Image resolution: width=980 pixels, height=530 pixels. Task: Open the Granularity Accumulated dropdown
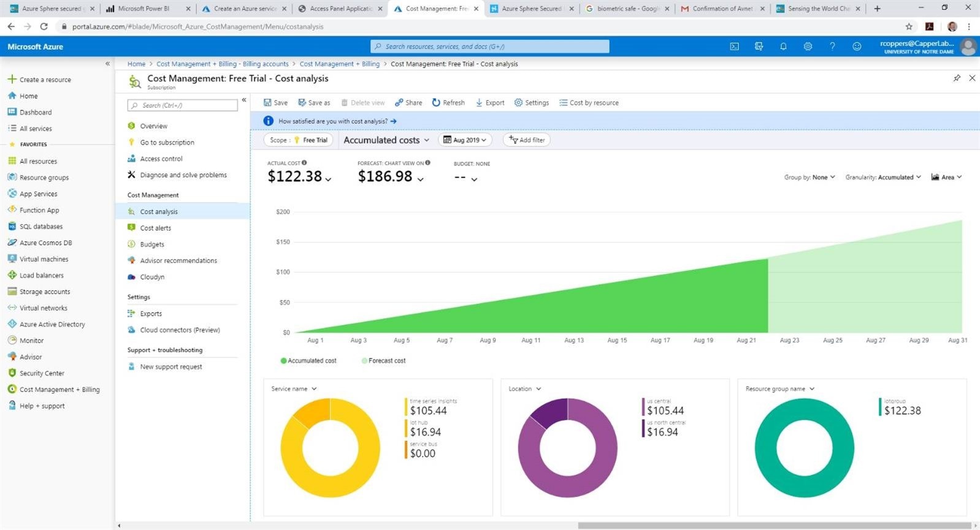[x=883, y=178]
